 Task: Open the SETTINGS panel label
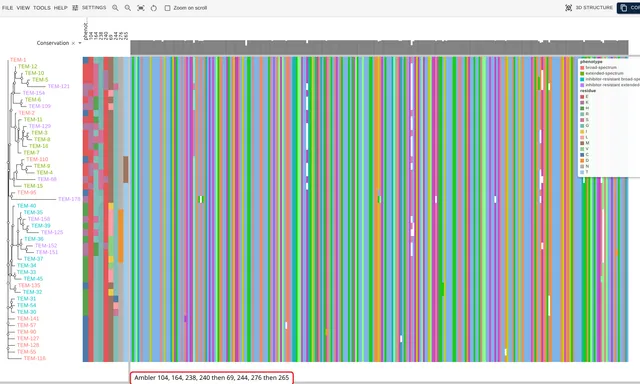click(94, 8)
